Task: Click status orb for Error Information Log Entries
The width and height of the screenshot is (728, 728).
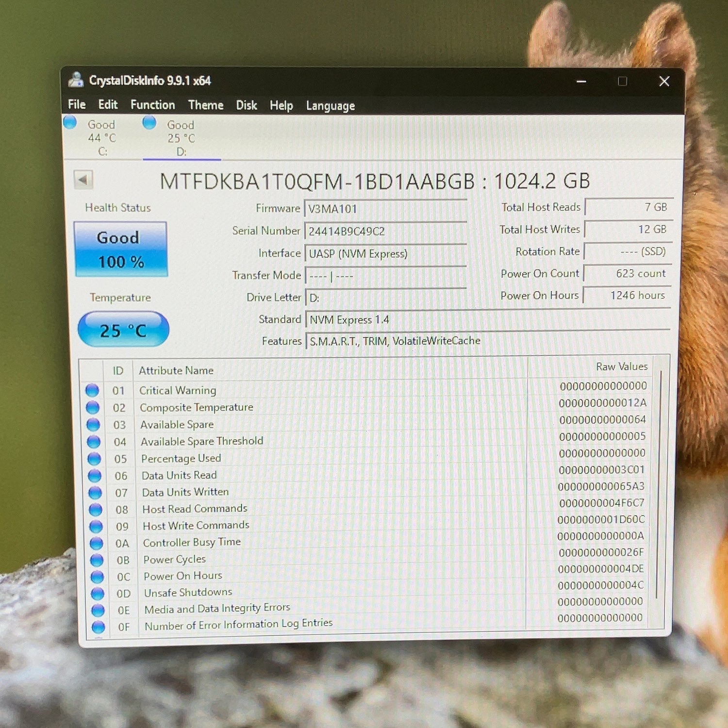Action: pyautogui.click(x=99, y=627)
